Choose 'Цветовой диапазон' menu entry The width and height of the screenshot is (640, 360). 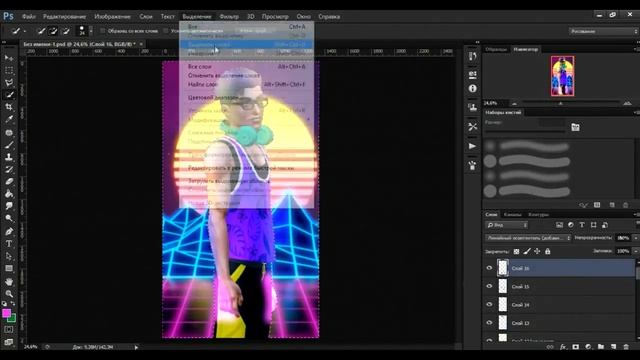(247, 98)
